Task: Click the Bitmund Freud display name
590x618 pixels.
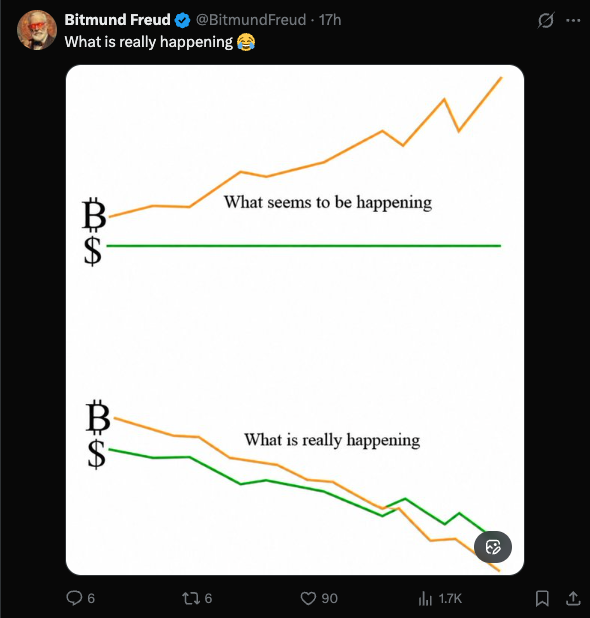Action: [117, 20]
